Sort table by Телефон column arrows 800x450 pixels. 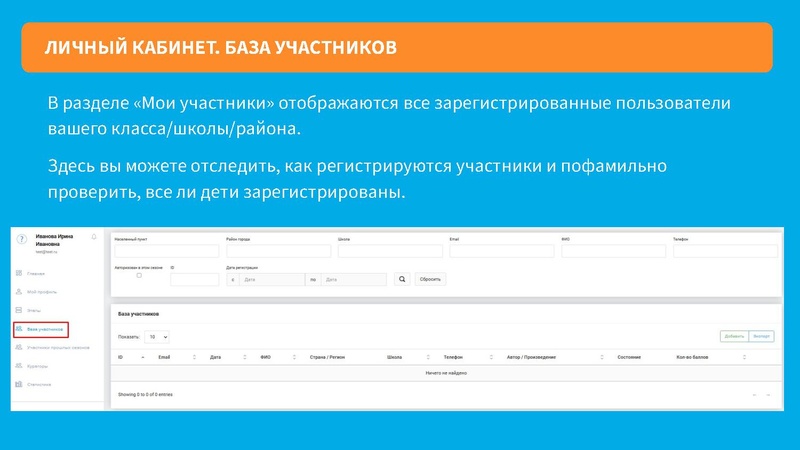[x=491, y=357]
